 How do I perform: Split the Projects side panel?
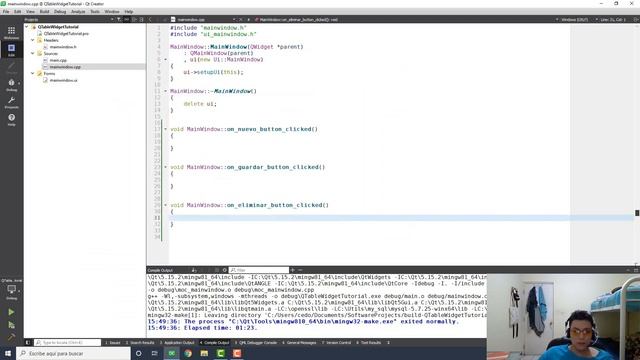134,19
